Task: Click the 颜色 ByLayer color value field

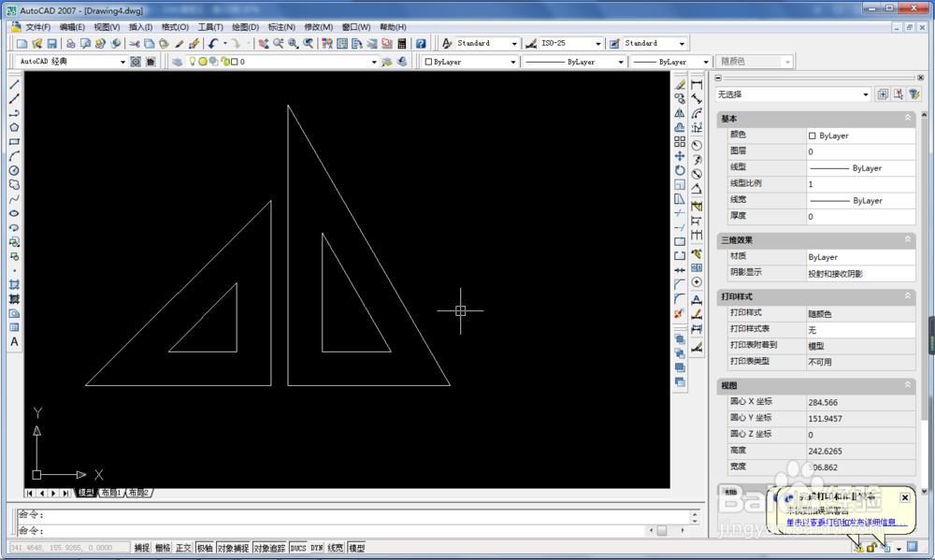Action: (860, 136)
